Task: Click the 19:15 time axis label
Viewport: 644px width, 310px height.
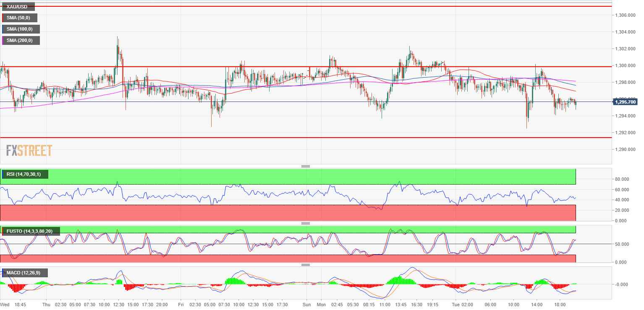Action: point(432,305)
